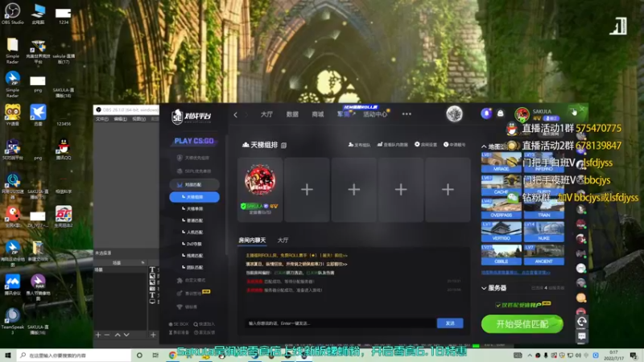The image size is (644, 362).
Task: Open the chat bubble icon bottom right
Action: pos(581,336)
